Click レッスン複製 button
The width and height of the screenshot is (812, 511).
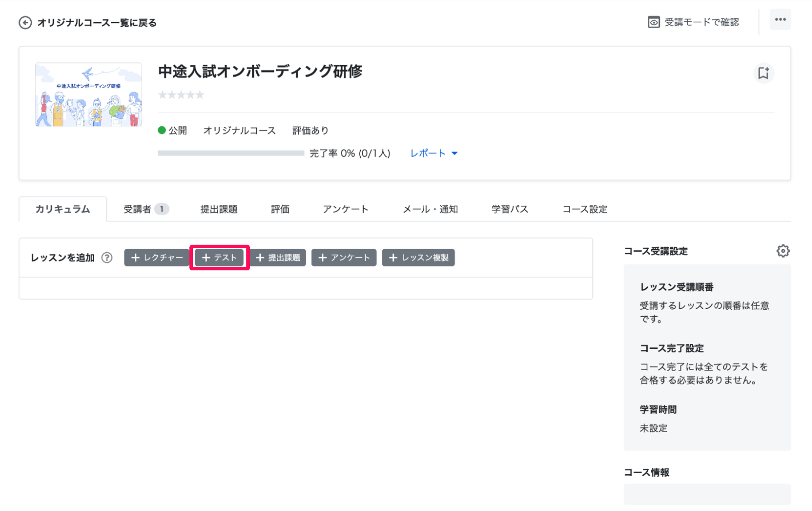[x=418, y=258]
